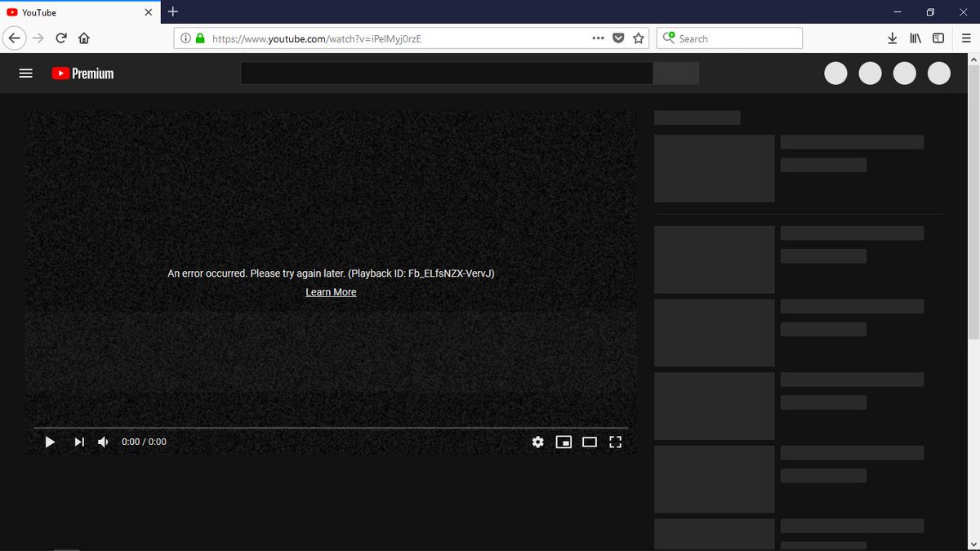Click the page vertical scrollbar thumb
This screenshot has height=551, width=980.
click(x=973, y=202)
